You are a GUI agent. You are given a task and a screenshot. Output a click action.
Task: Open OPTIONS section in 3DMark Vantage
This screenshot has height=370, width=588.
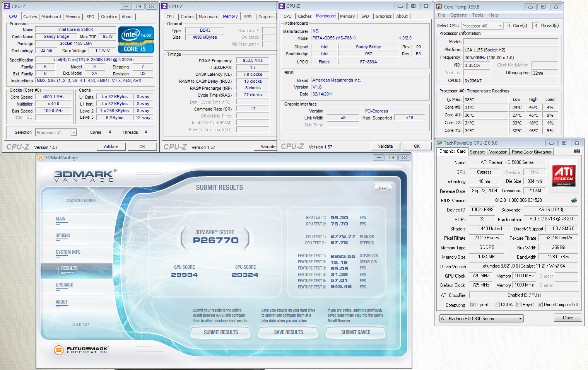pyautogui.click(x=63, y=235)
